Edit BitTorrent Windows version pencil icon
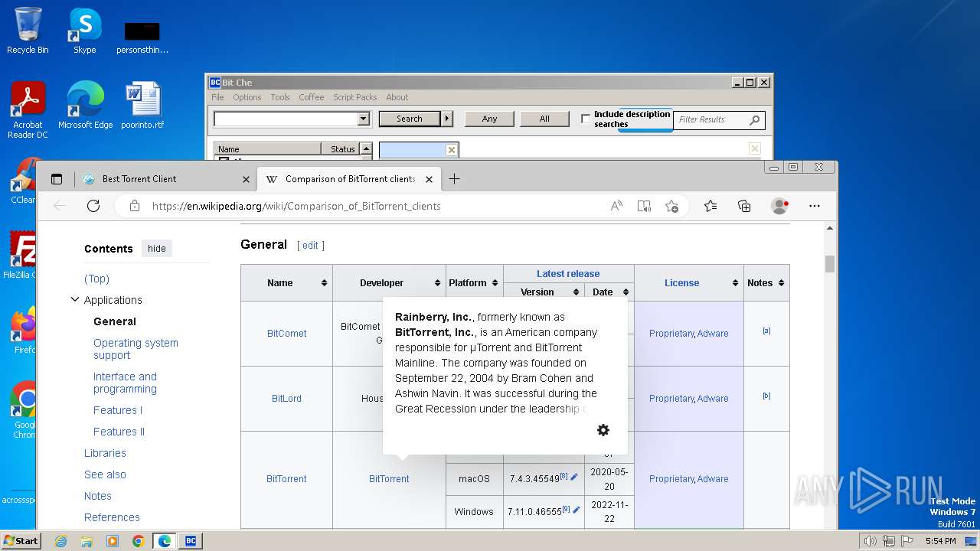This screenshot has width=980, height=551. [x=577, y=510]
